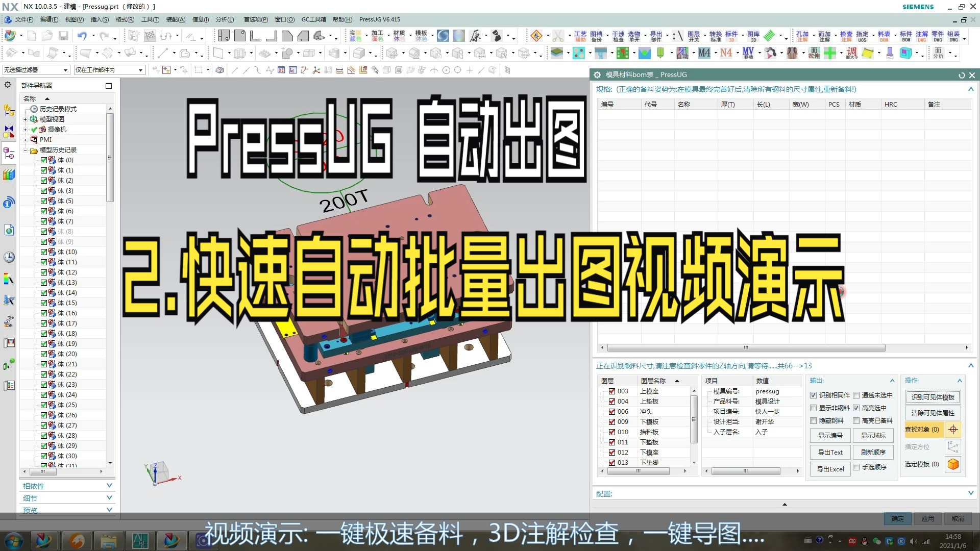Screen dimensions: 980x551
Task: Enable the 手选顺序 checkbox
Action: tap(856, 467)
